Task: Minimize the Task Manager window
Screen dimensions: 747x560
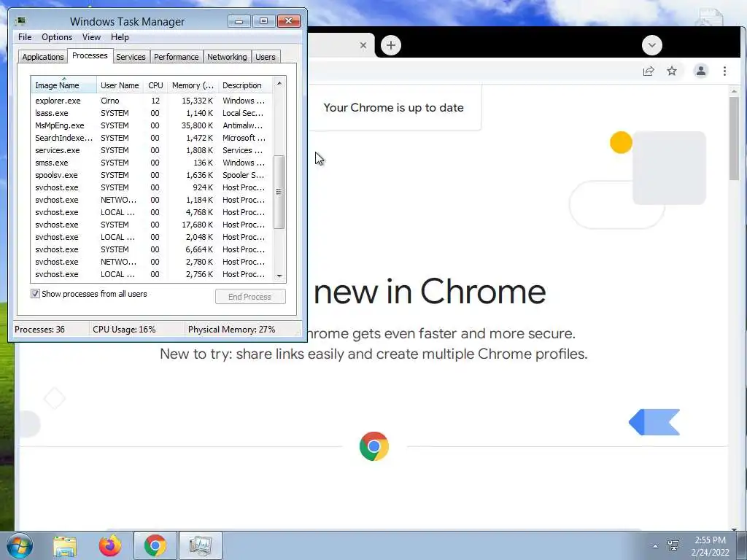Action: point(239,21)
